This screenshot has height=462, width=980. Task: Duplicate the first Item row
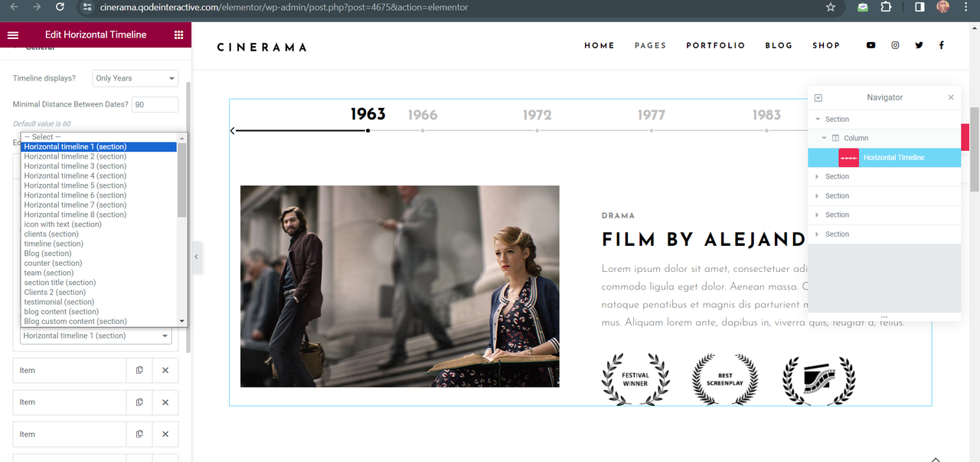coord(139,370)
